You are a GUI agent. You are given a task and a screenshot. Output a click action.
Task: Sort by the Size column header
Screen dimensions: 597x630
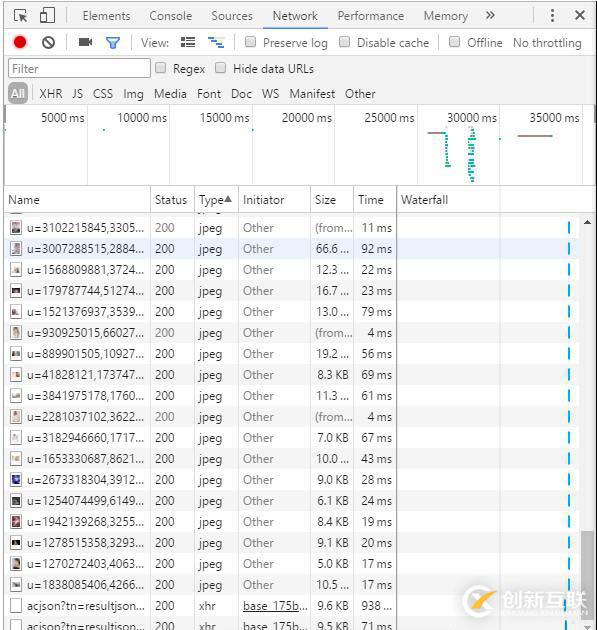[x=332, y=200]
